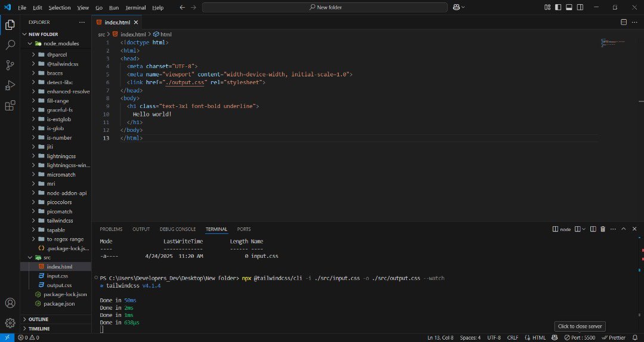Click Spaces: 4 indentation setting
Image resolution: width=644 pixels, height=342 pixels.
(x=470, y=337)
